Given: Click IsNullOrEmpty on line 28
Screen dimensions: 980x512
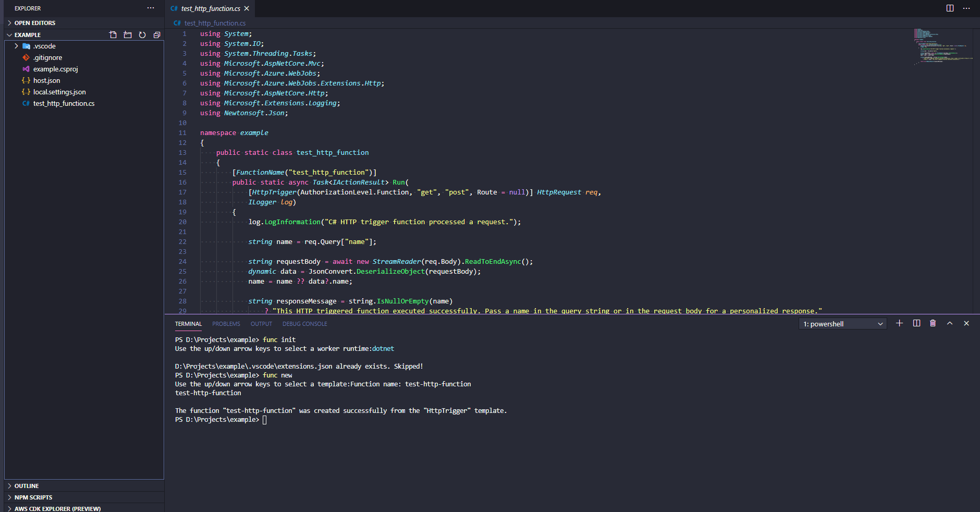Looking at the screenshot, I should [402, 301].
